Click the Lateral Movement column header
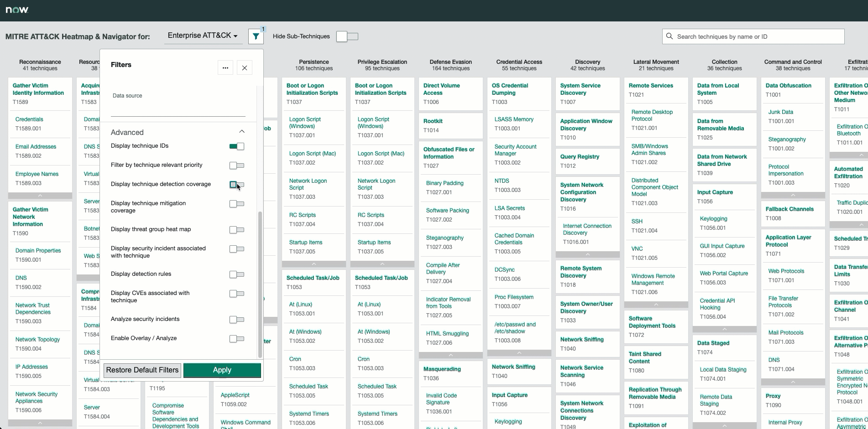The height and width of the screenshot is (429, 868). [x=656, y=65]
